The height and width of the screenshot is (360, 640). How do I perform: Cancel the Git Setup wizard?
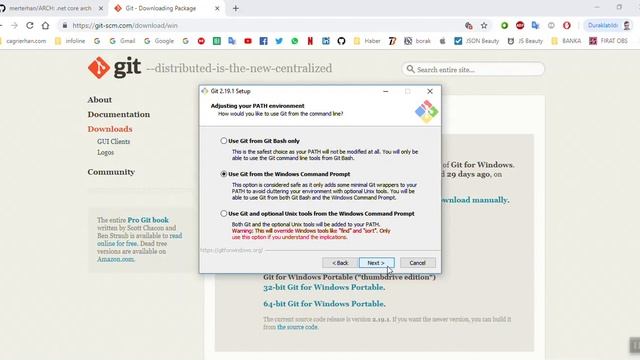click(x=418, y=263)
